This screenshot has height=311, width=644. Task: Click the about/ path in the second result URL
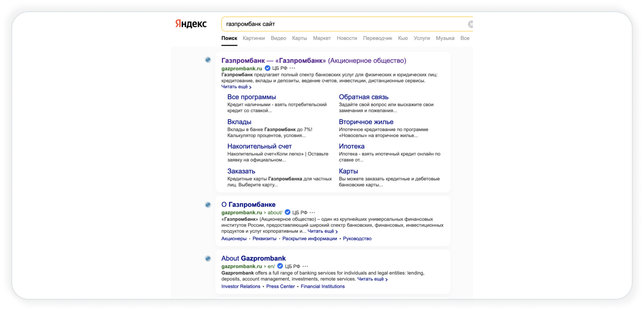pos(275,213)
